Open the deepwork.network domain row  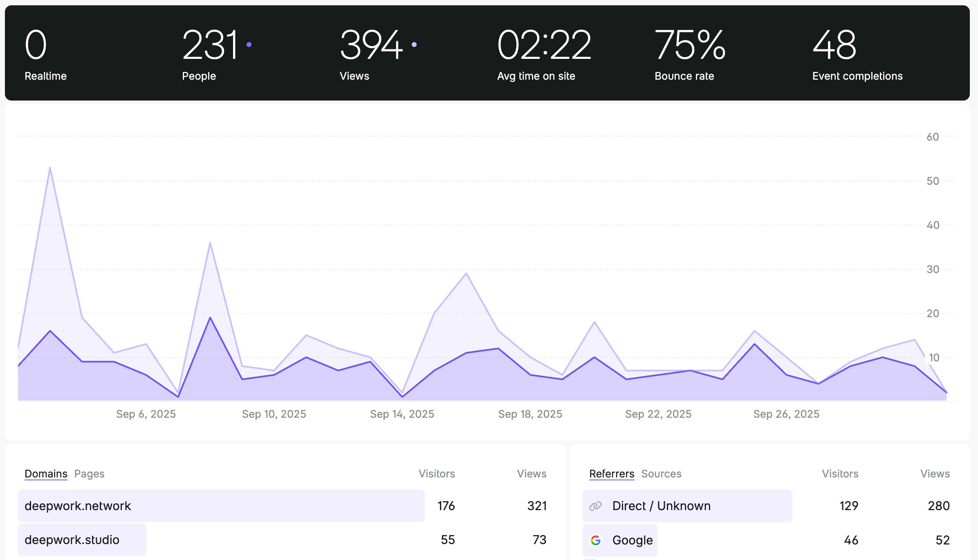pos(78,506)
